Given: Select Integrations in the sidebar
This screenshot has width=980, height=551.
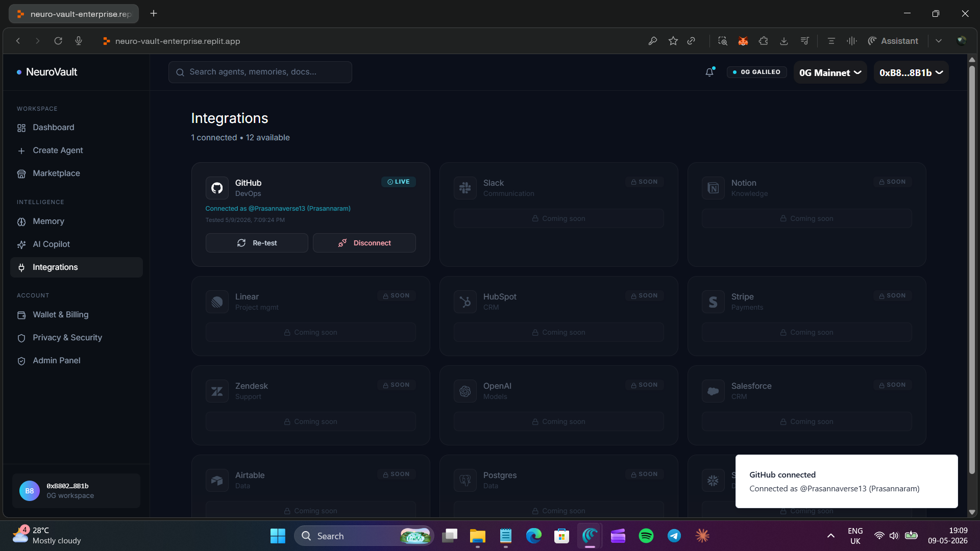Looking at the screenshot, I should pyautogui.click(x=77, y=267).
